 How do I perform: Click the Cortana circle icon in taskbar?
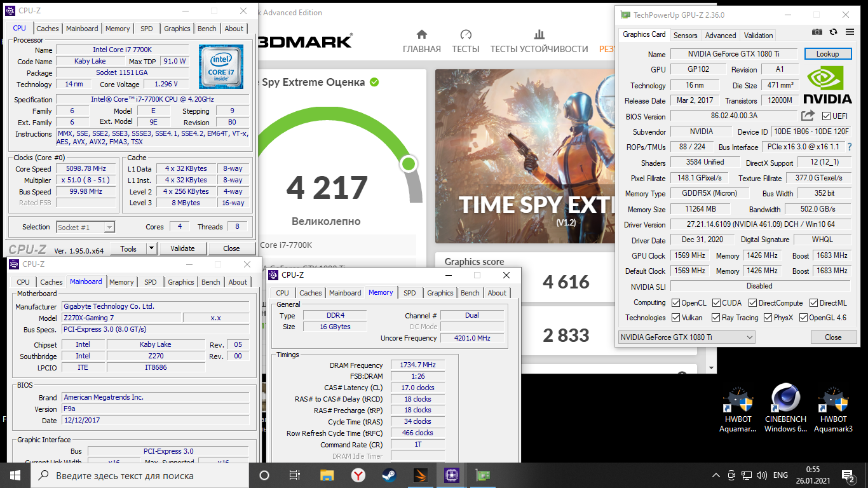click(x=264, y=475)
